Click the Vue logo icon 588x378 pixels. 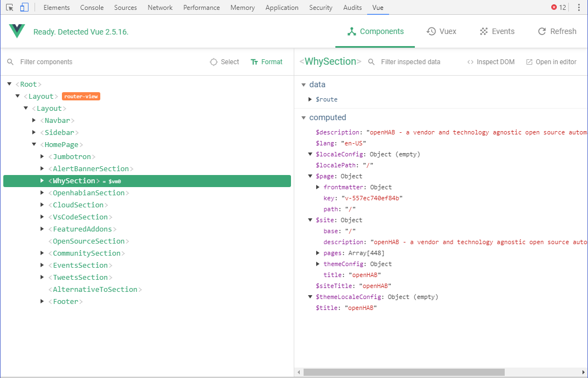pos(17,31)
